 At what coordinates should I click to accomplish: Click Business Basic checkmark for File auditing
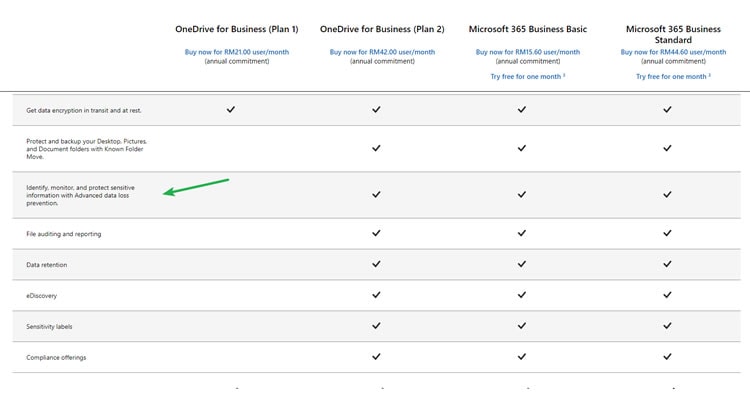(522, 233)
